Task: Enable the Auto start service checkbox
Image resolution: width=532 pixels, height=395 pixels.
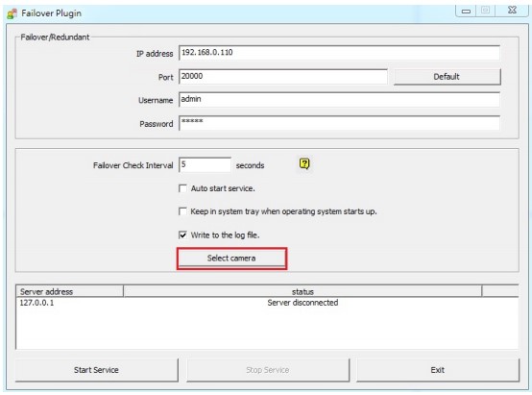Action: pyautogui.click(x=182, y=188)
